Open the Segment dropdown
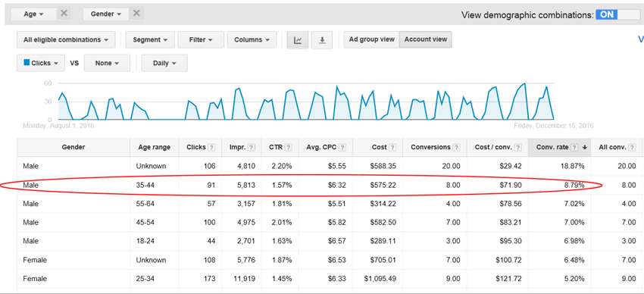The height and width of the screenshot is (294, 644). click(150, 40)
